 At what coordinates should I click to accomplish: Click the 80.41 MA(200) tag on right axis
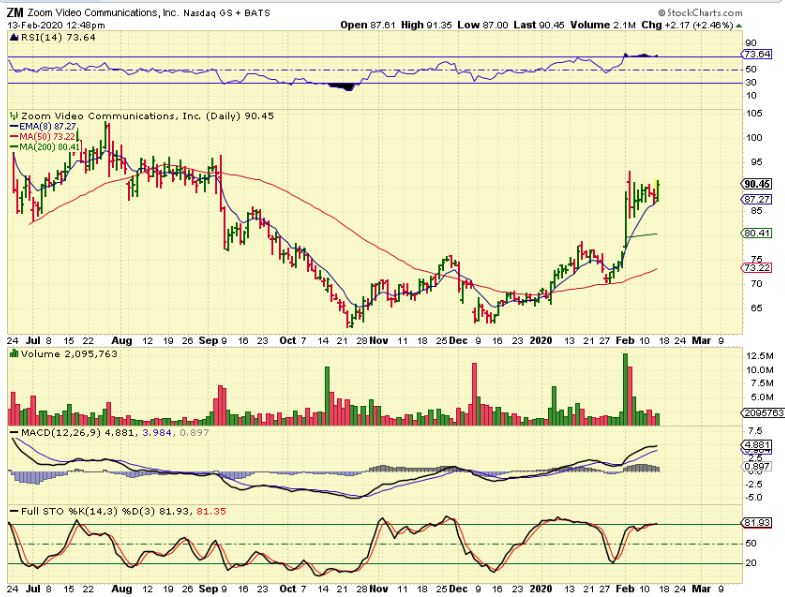[x=756, y=233]
